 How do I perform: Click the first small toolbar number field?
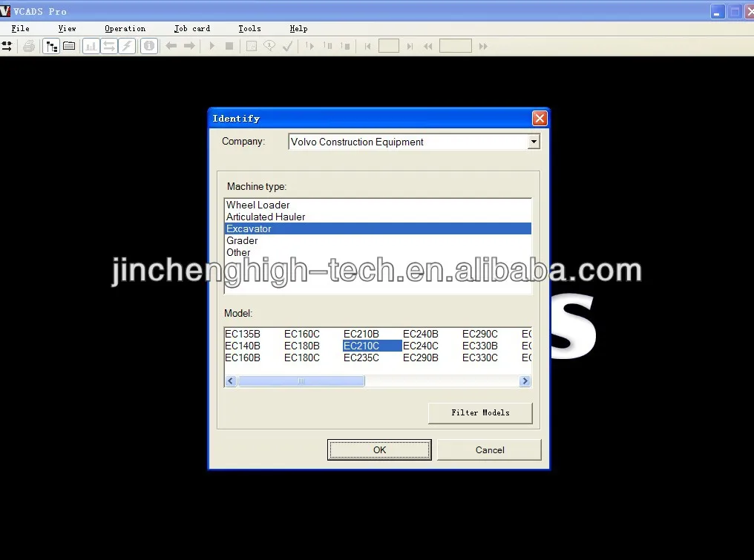389,46
